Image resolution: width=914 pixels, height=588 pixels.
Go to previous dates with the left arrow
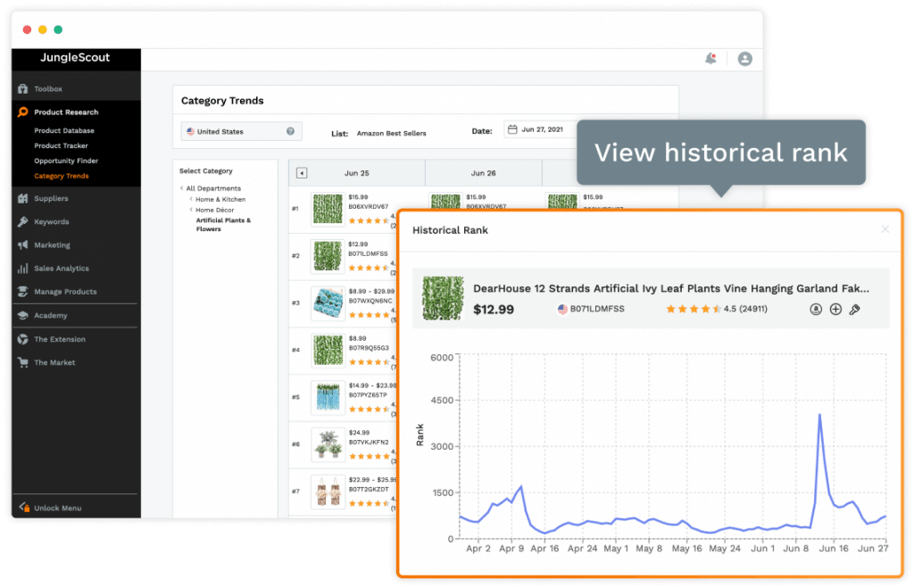pyautogui.click(x=302, y=173)
